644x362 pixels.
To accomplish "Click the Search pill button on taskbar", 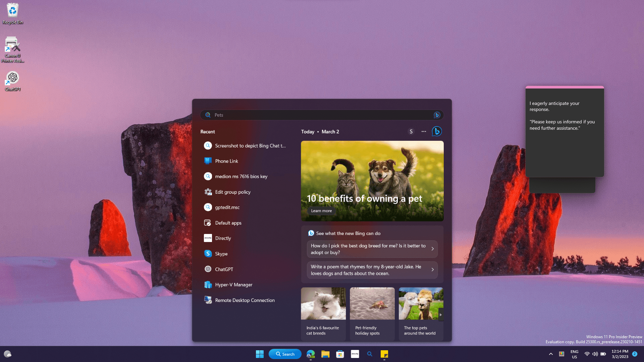I will [285, 354].
